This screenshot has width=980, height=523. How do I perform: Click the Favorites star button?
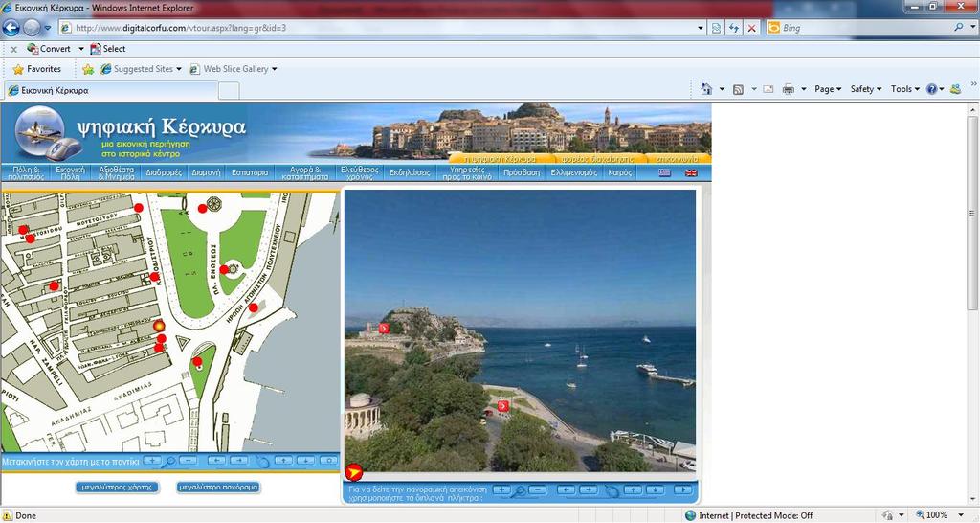point(37,69)
